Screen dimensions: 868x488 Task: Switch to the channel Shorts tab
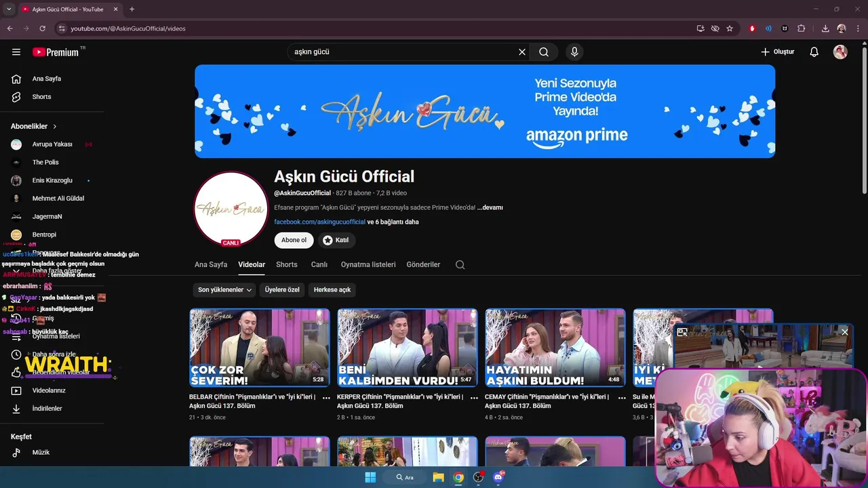[287, 265]
